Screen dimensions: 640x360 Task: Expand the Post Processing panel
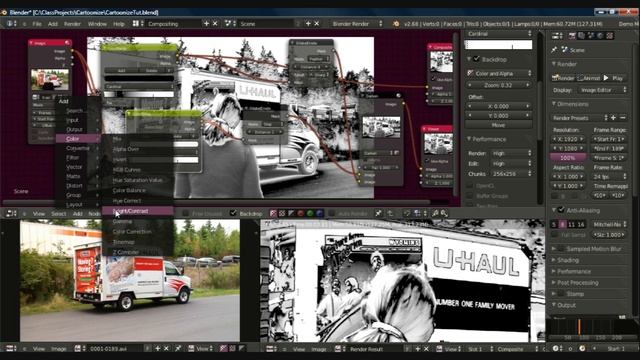pyautogui.click(x=554, y=282)
